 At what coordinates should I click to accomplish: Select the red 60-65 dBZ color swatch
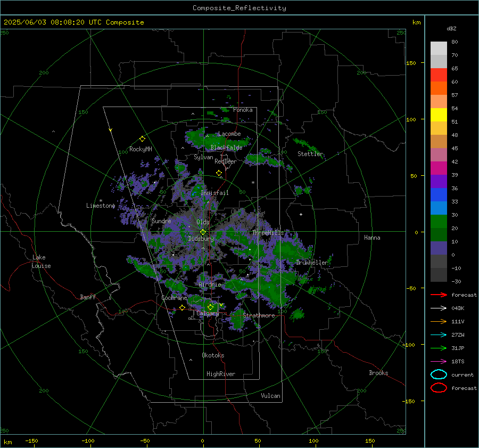439,75
